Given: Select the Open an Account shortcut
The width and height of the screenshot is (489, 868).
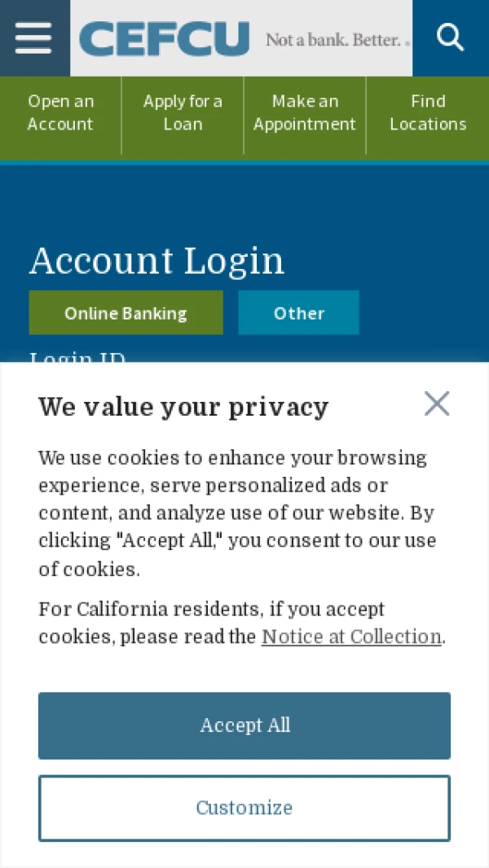Looking at the screenshot, I should (60, 112).
